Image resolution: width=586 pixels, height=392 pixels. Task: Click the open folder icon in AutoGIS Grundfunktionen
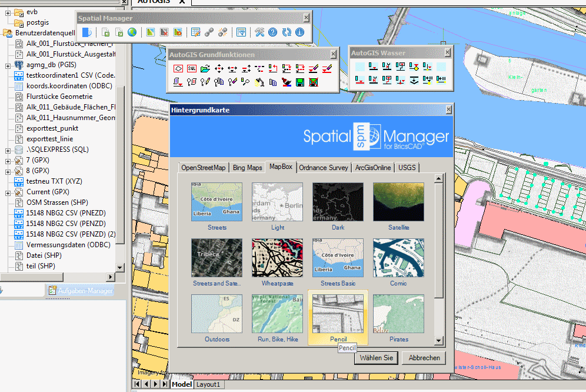pyautogui.click(x=204, y=68)
